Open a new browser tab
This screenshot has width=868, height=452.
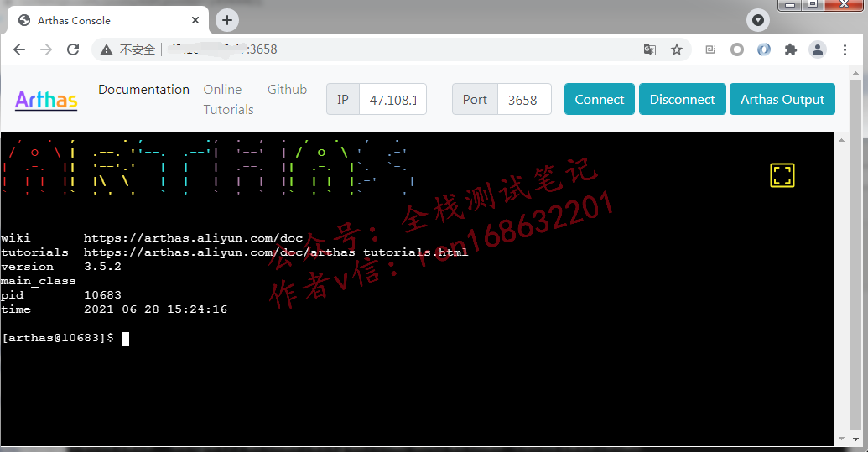(227, 20)
